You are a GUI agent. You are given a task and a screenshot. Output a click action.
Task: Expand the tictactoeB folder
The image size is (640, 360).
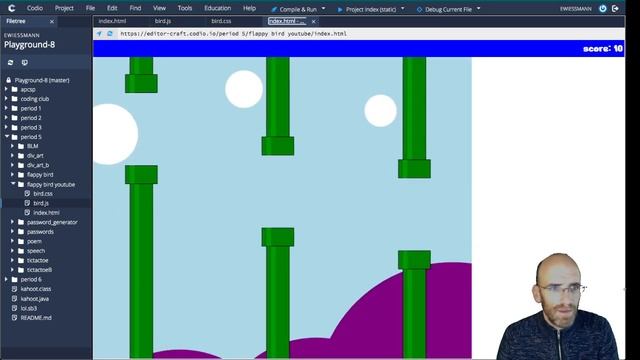(x=12, y=270)
